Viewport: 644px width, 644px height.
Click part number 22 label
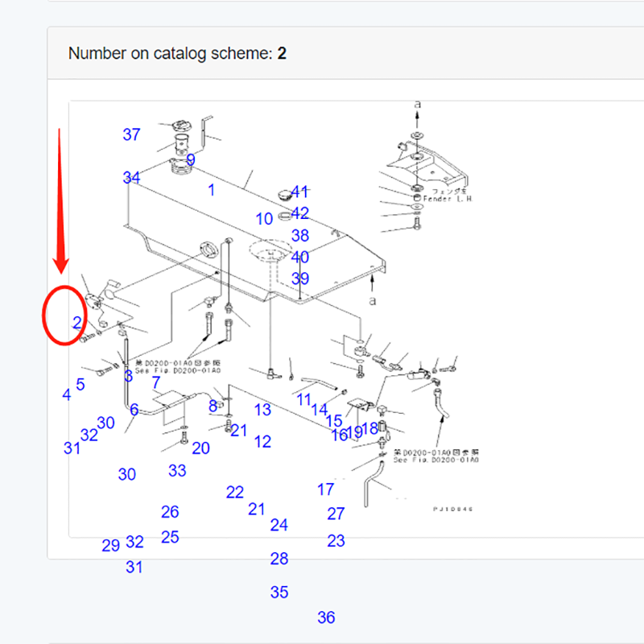234,492
